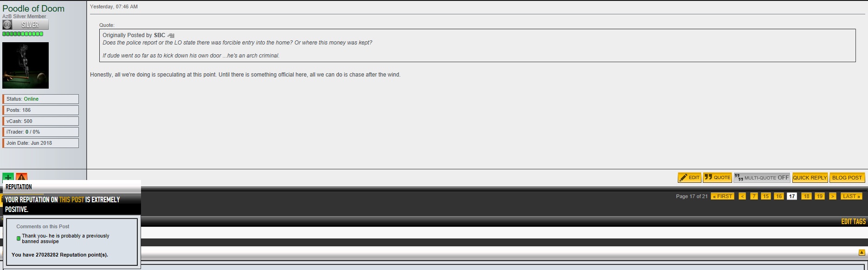
Task: Click the Silver member rank badge
Action: coord(26,25)
